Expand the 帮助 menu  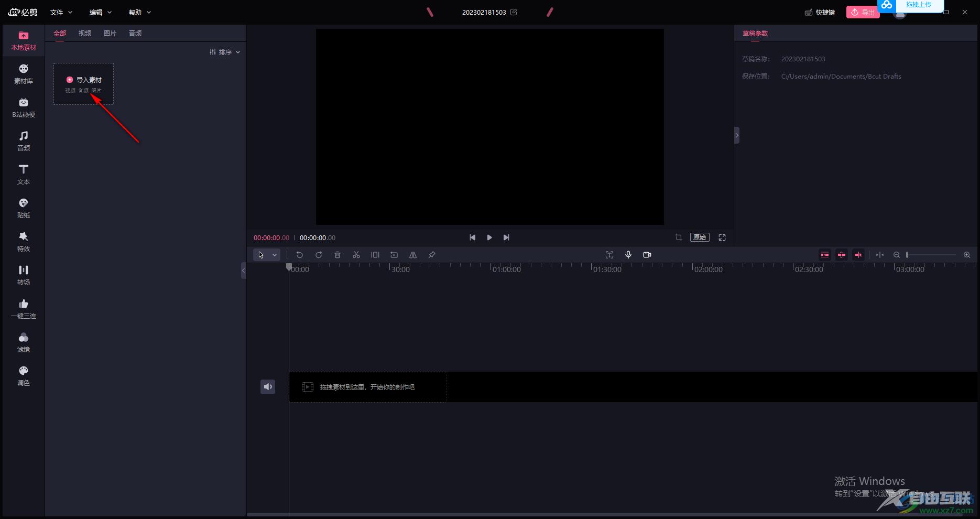pos(140,12)
